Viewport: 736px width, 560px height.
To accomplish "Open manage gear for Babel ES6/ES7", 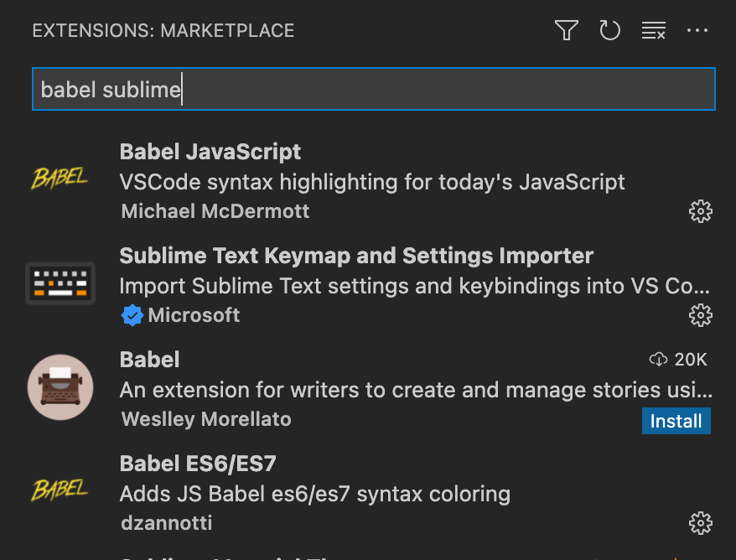I will pyautogui.click(x=700, y=523).
